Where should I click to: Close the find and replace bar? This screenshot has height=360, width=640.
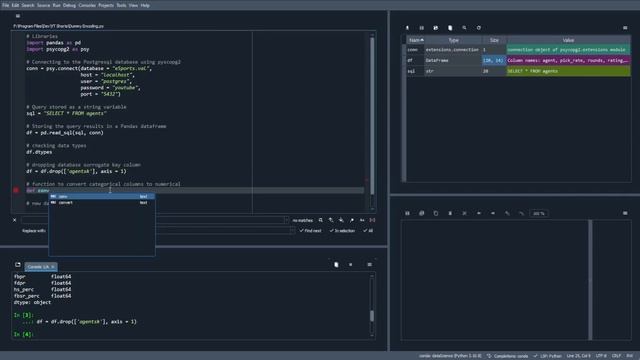click(15, 220)
